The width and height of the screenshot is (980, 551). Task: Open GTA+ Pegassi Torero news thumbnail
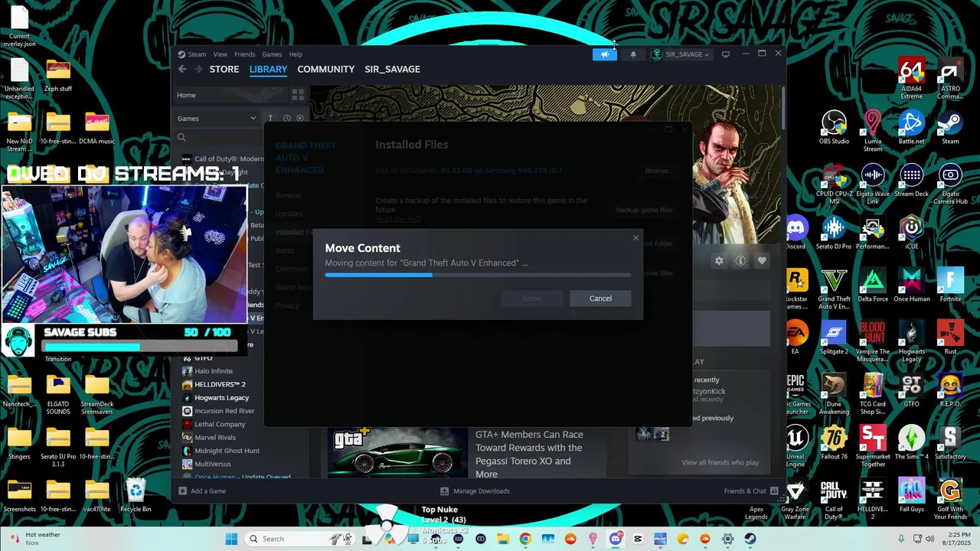pos(397,452)
